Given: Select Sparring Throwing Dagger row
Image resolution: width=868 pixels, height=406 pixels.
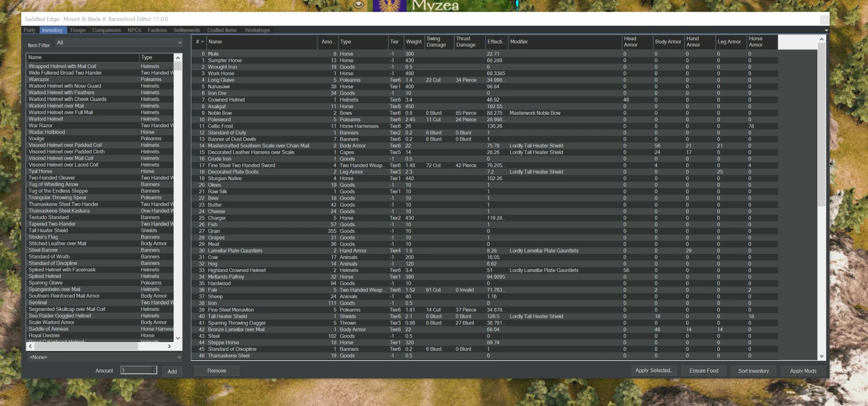Looking at the screenshot, I should [485, 323].
